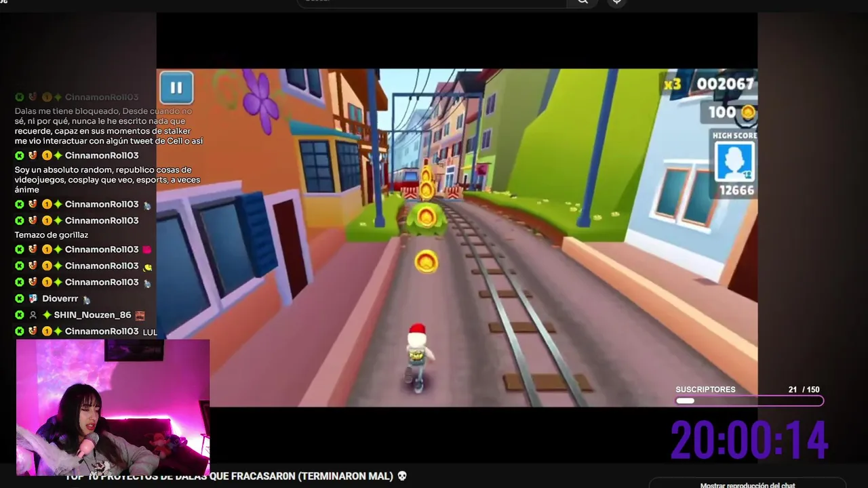Click the Temazo de gorillaz chat message
The height and width of the screenshot is (488, 868).
click(x=52, y=235)
